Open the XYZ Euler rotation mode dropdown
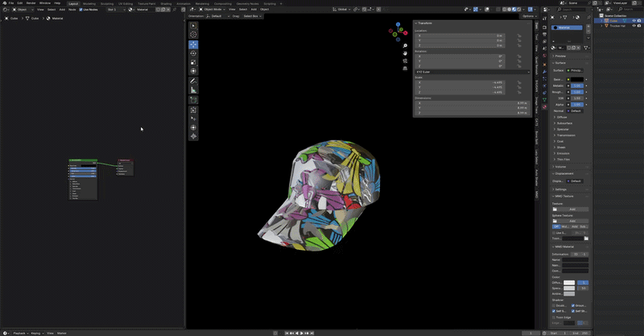Screen dimensions: 644x336 [471, 71]
